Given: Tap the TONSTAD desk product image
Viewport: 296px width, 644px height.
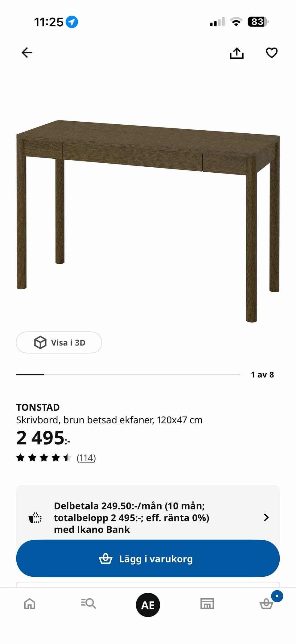Looking at the screenshot, I should (x=148, y=221).
